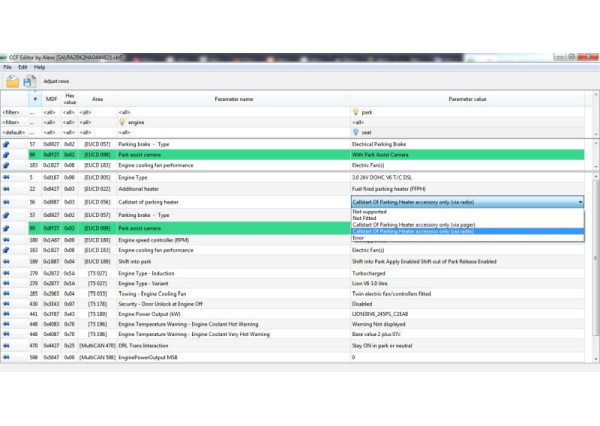Click the open folder icon in toolbar
This screenshot has width=600, height=426.
[x=13, y=80]
